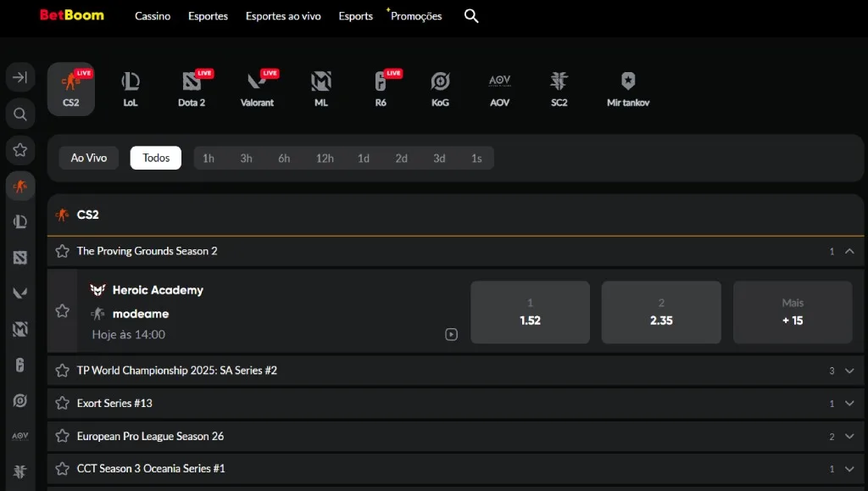
Task: Favorite the Heroic Academy vs modeame match
Action: (x=63, y=311)
